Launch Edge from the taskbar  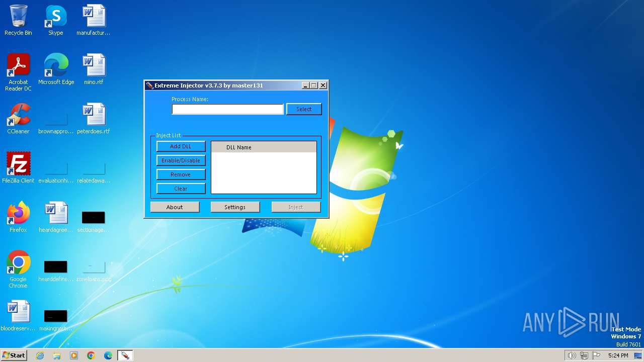[x=108, y=355]
